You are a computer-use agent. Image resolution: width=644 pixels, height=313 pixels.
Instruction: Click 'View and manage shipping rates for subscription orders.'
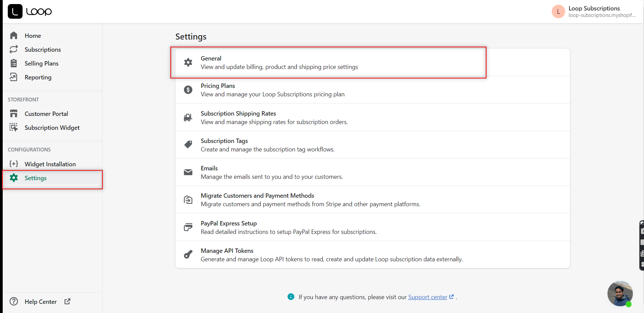coord(274,122)
